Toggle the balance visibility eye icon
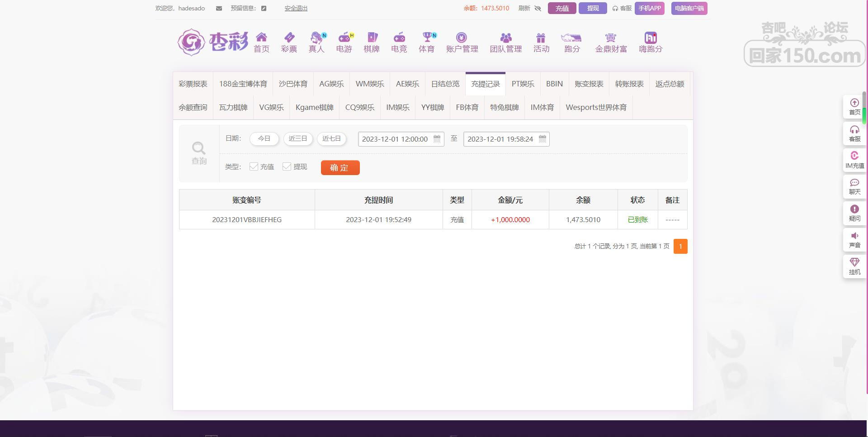 pyautogui.click(x=538, y=8)
